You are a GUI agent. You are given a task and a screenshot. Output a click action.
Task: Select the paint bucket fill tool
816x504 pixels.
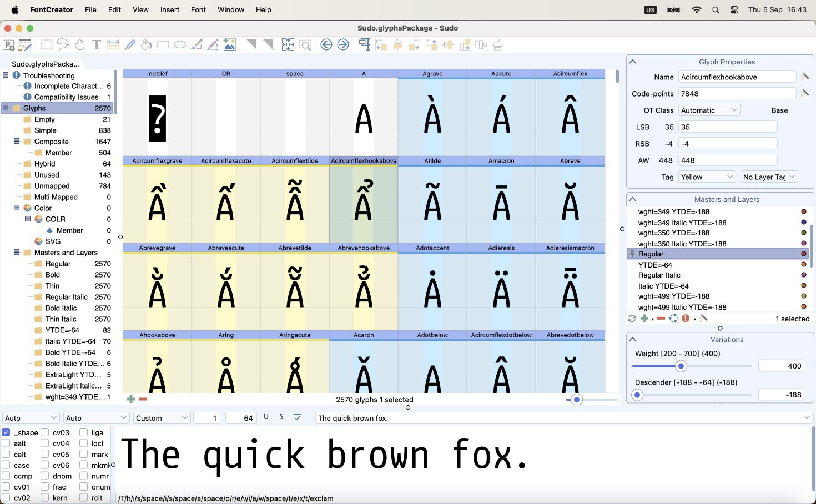pos(147,45)
